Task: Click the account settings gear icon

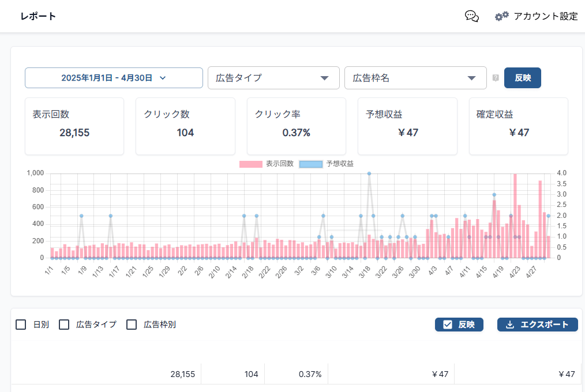Action: point(501,16)
